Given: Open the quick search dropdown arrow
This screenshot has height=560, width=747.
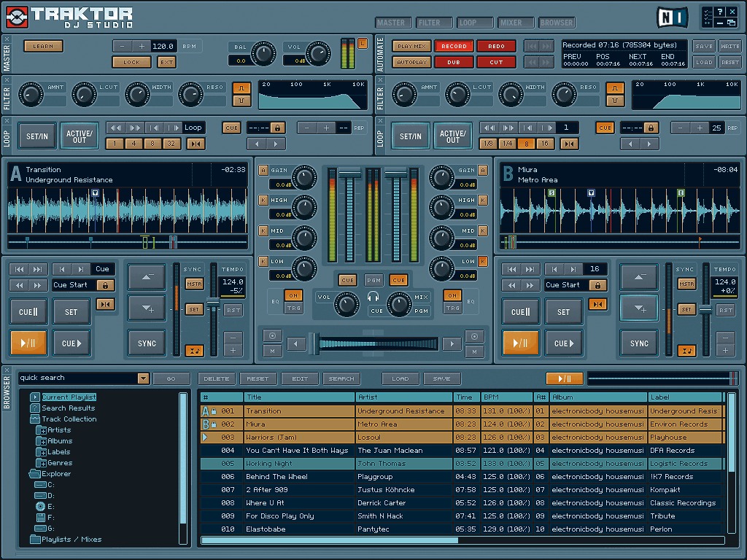Looking at the screenshot, I should [x=143, y=378].
